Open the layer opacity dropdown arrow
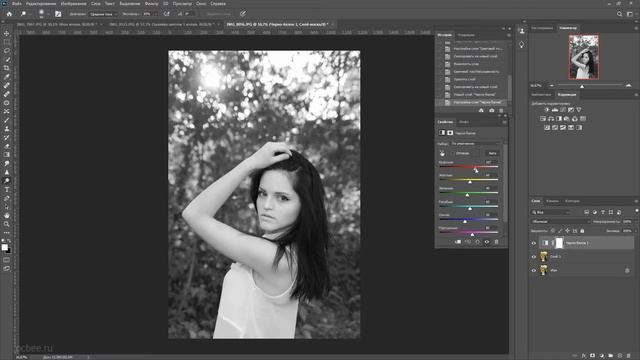The width and height of the screenshot is (640, 360). (635, 222)
